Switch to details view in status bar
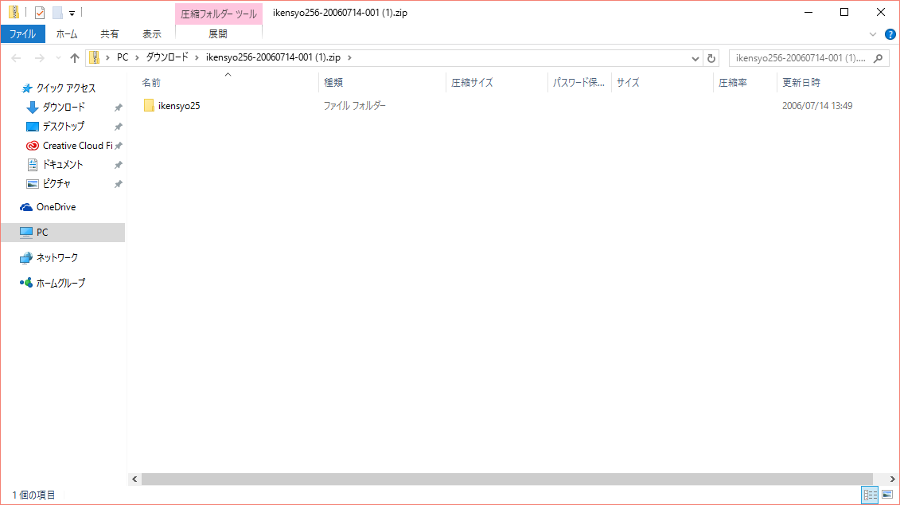 [870, 495]
